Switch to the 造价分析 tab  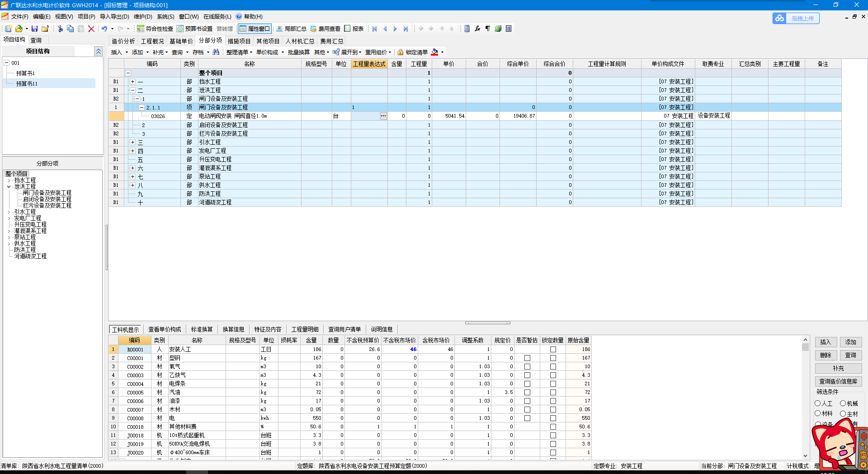click(x=123, y=41)
